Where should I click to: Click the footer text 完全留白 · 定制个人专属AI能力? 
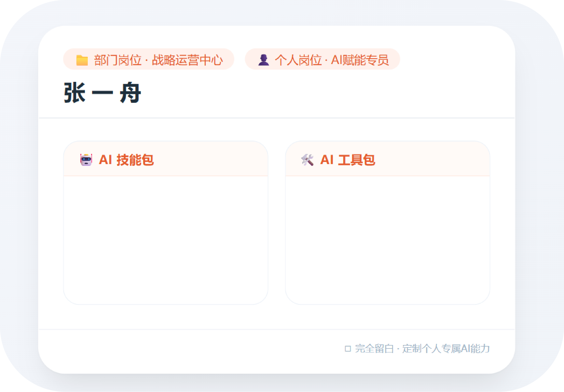422,349
